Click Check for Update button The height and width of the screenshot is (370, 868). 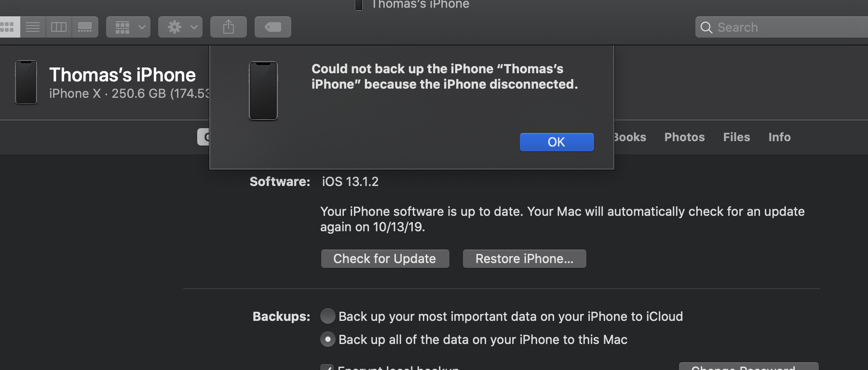point(385,259)
